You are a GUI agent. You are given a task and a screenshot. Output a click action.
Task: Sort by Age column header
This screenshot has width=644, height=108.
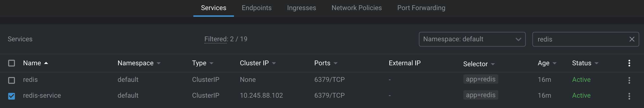coord(543,63)
